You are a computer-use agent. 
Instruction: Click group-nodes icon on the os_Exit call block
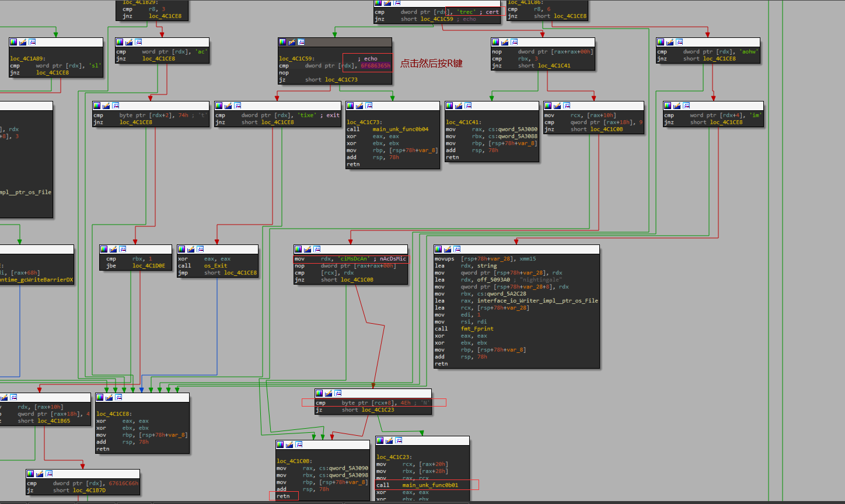point(201,249)
